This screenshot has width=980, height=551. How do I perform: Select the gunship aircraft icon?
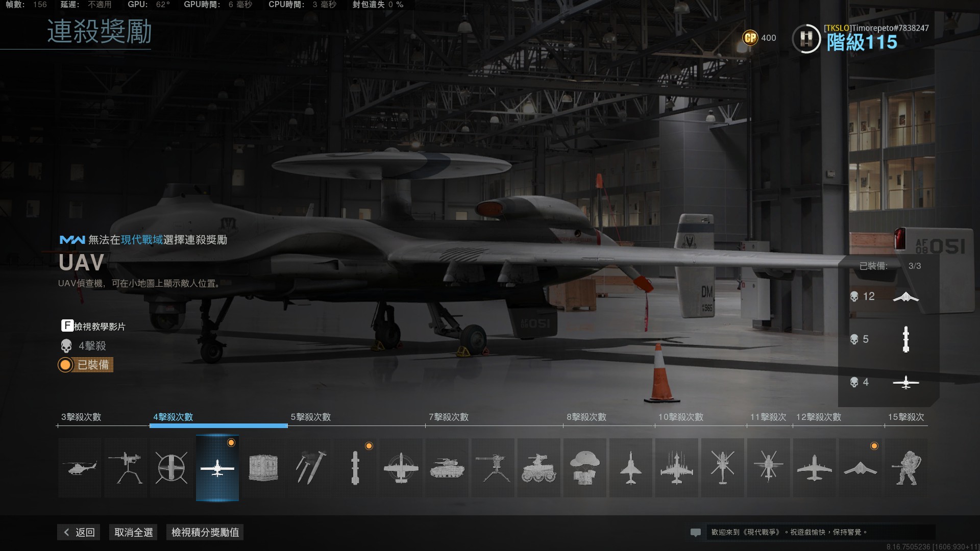click(x=815, y=467)
